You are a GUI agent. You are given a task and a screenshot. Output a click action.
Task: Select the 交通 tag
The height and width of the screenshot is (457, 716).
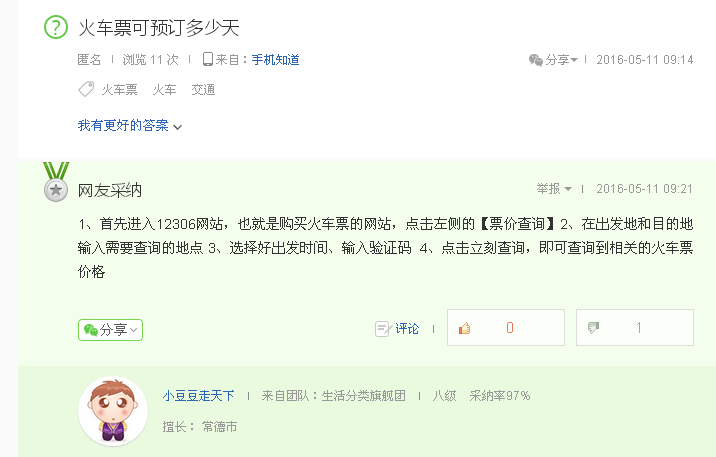click(x=203, y=89)
